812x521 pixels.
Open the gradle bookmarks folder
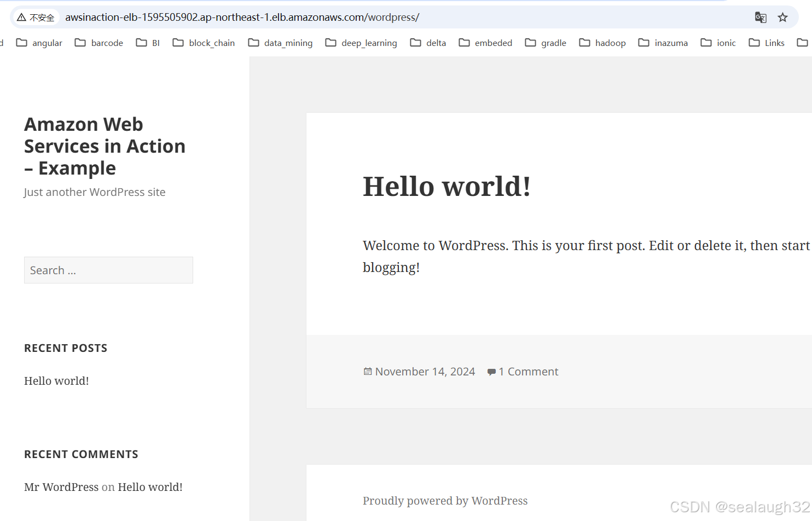pos(546,43)
